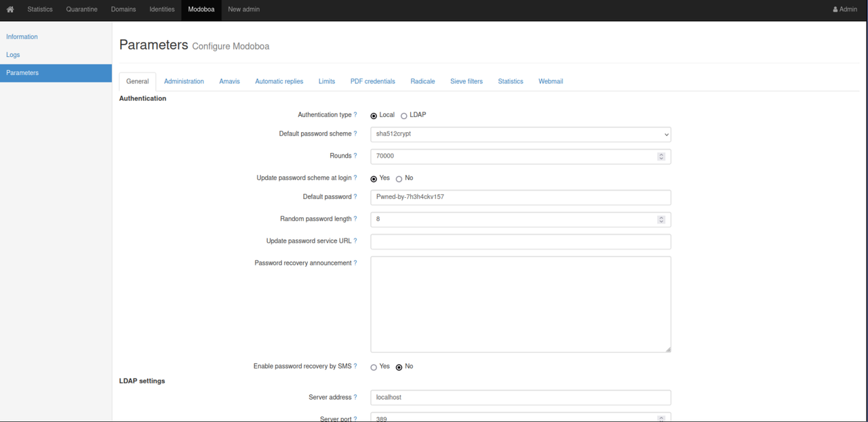Image resolution: width=868 pixels, height=422 pixels.
Task: Show help for Server address
Action: [355, 398]
